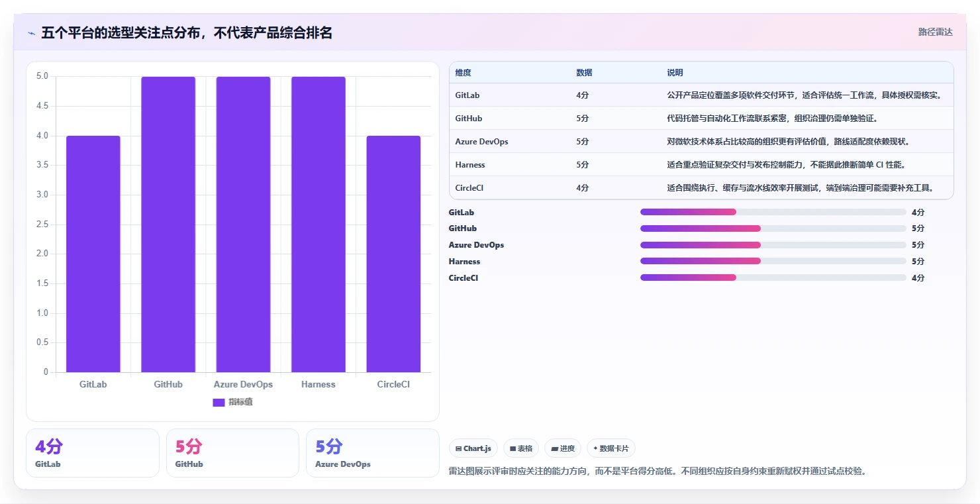Click the GitHub bar in the chart
This screenshot has height=504, width=980.
click(168, 225)
